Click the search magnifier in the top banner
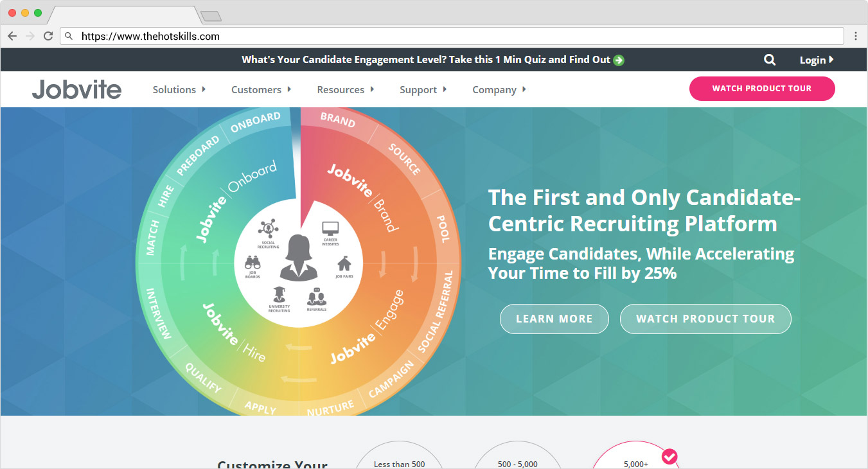 (x=770, y=60)
